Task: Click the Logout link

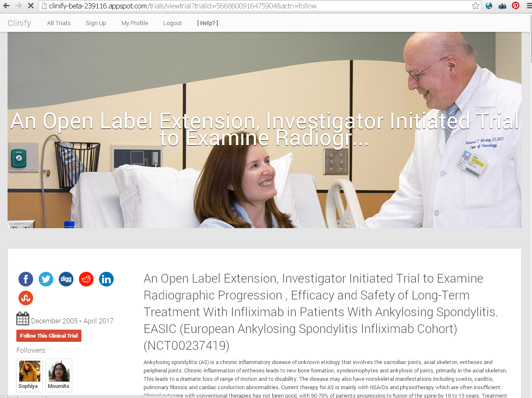Action: coord(172,23)
